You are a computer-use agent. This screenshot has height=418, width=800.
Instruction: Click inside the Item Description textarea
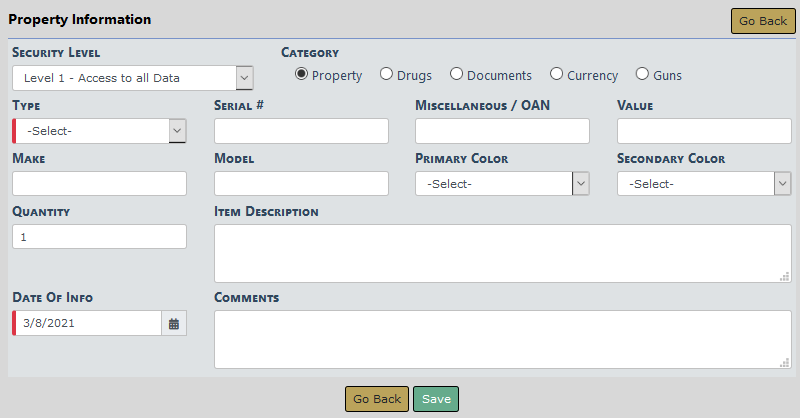coord(502,253)
